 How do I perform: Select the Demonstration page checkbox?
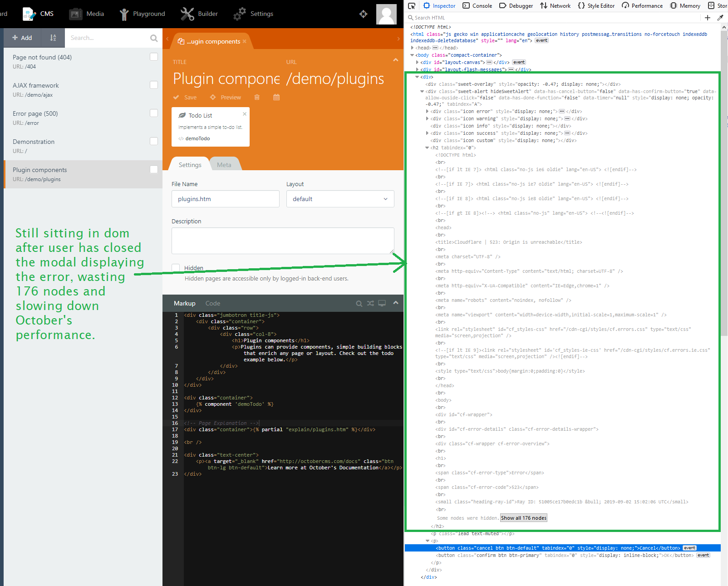[x=154, y=141]
